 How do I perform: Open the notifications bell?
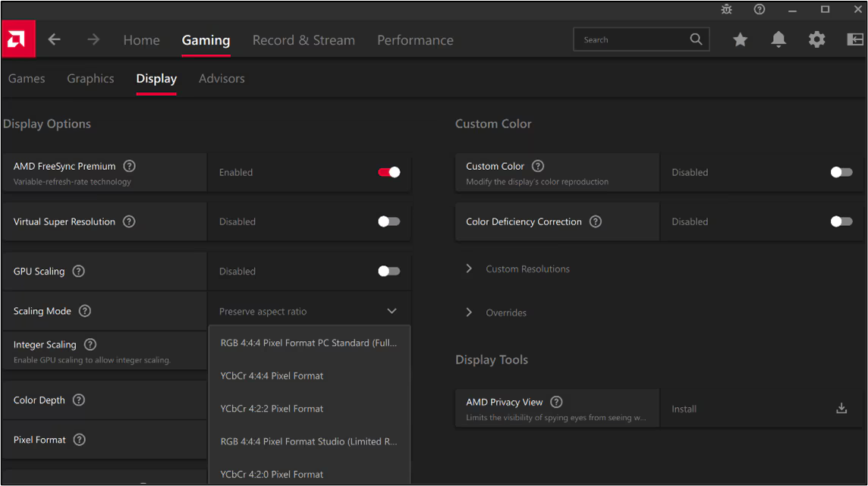[x=778, y=40]
